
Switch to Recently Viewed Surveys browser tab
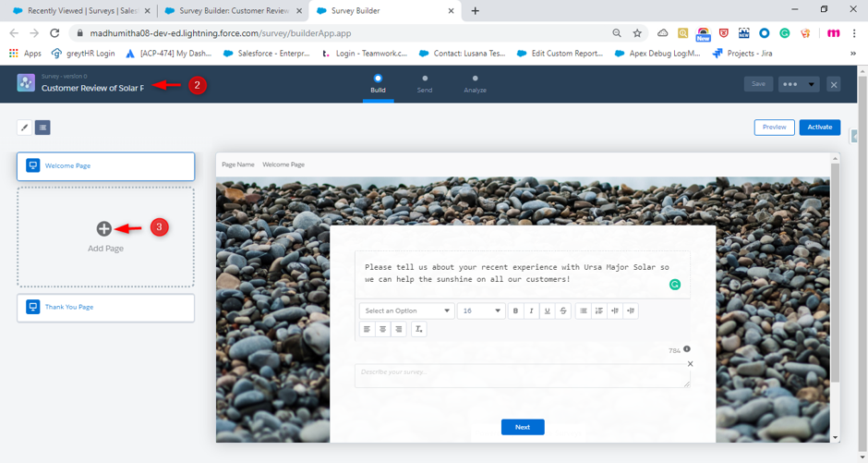[81, 10]
